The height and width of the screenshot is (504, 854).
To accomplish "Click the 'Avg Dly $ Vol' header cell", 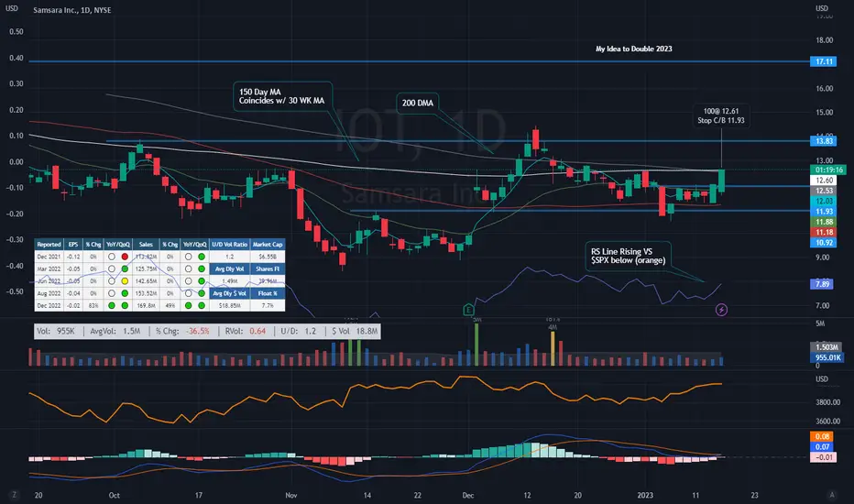I will (229, 293).
